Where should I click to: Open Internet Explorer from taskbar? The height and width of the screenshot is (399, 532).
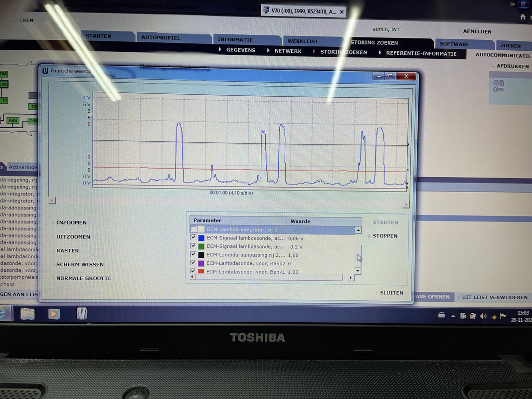pyautogui.click(x=4, y=313)
